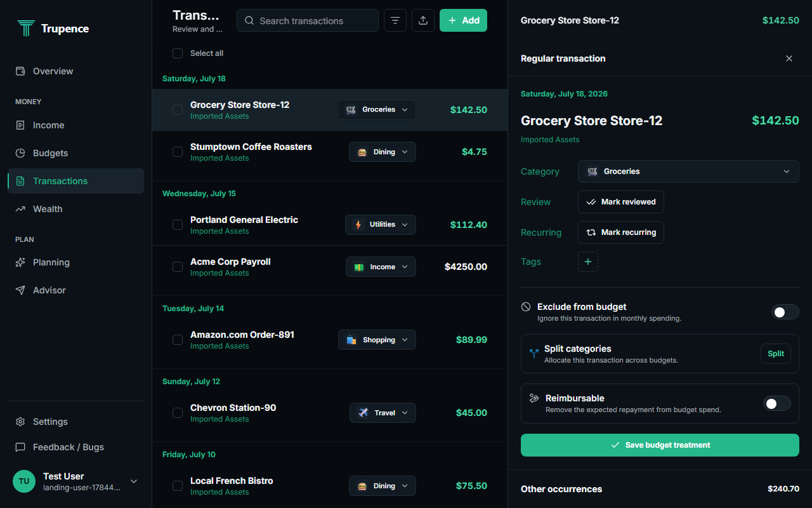Open Utilities category dropdown
This screenshot has height=508, width=812.
[x=381, y=224]
